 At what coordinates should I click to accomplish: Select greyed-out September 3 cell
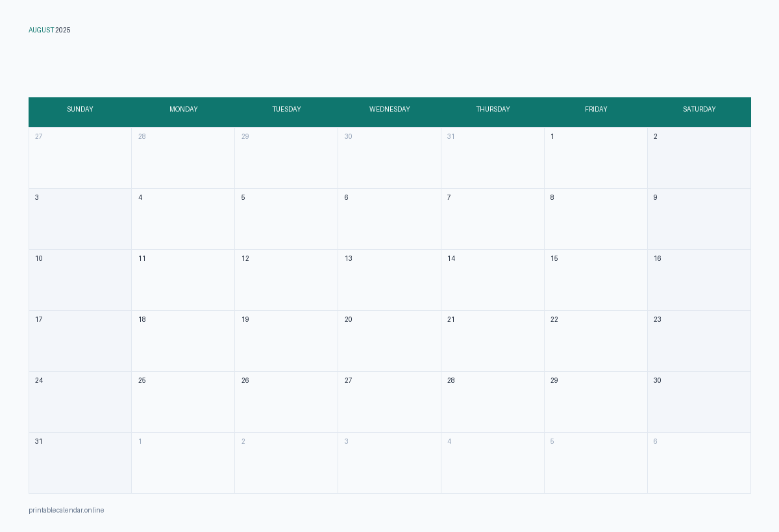[389, 463]
